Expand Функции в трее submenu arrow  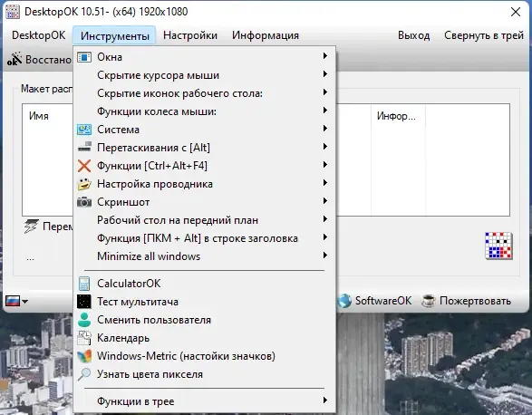coord(325,401)
